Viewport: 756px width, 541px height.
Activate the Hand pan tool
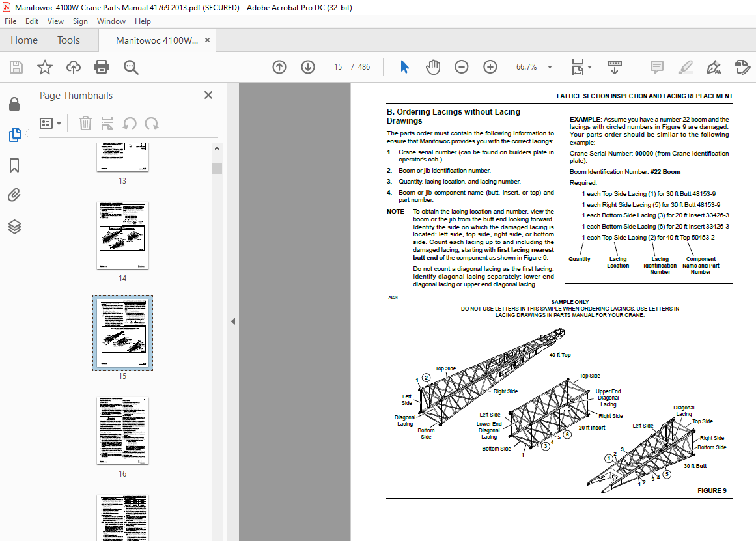pos(433,67)
